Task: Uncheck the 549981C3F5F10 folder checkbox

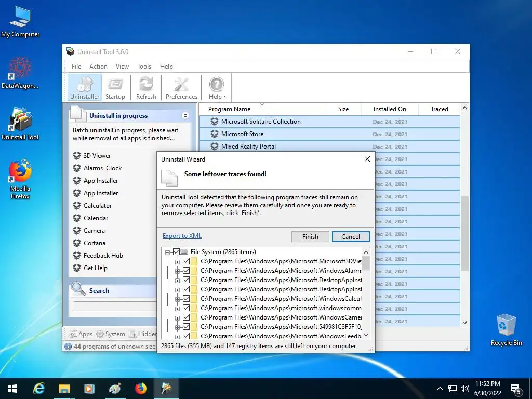Action: [187, 327]
